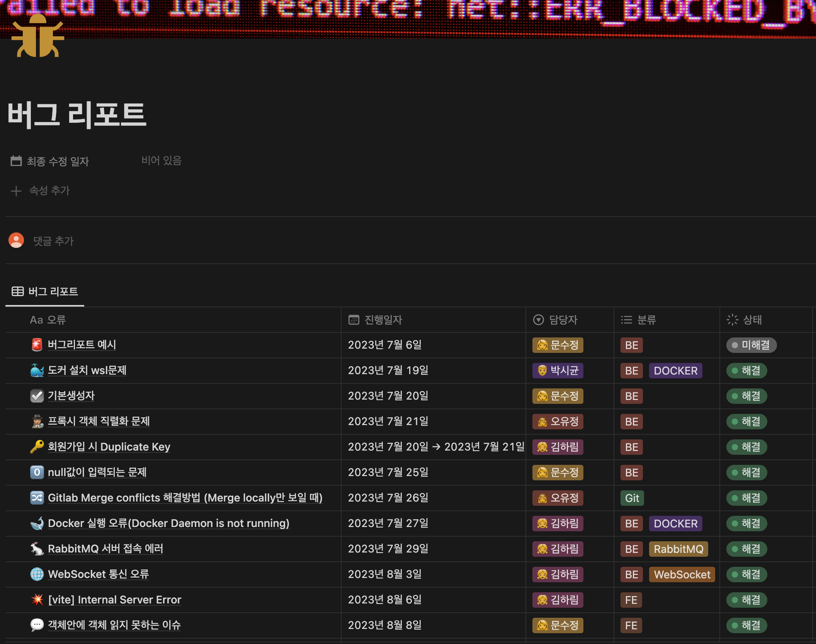Open 회원가입 시 Duplicate Key page
The height and width of the screenshot is (644, 816).
tap(109, 447)
